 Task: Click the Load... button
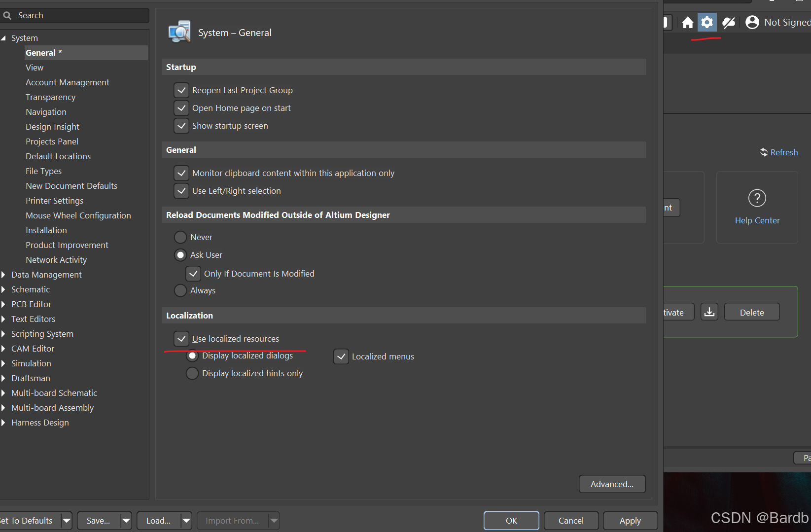click(159, 521)
